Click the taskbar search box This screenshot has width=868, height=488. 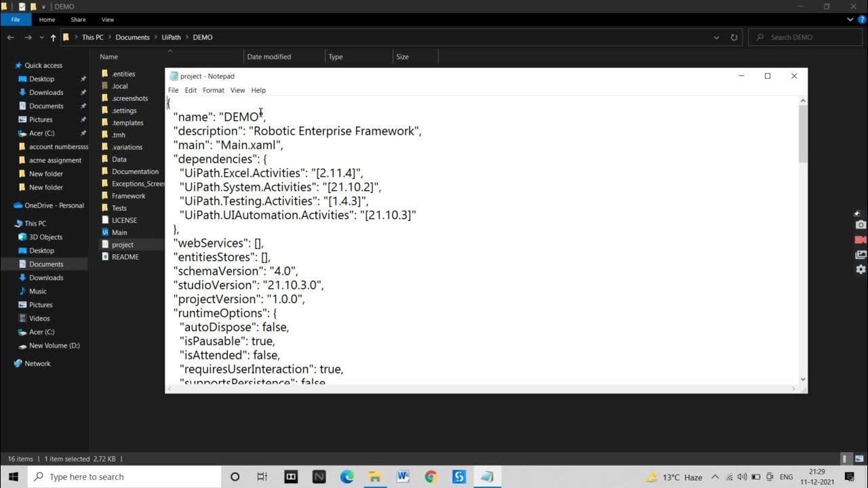[x=124, y=476]
